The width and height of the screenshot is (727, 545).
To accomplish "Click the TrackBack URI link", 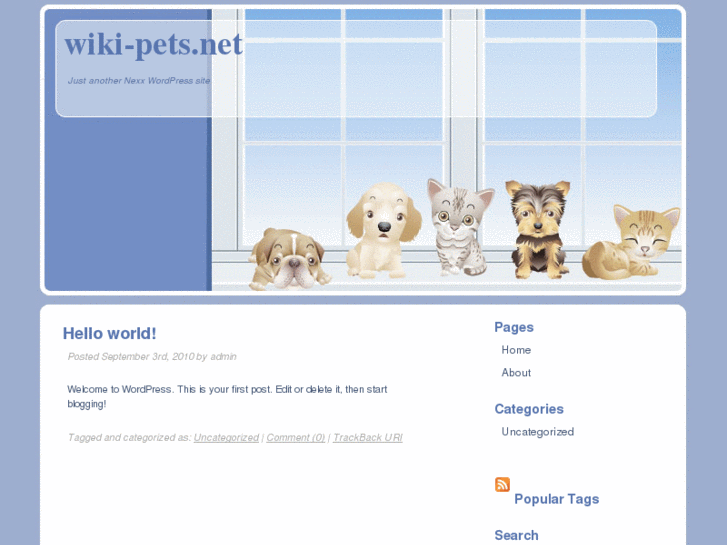I will pos(368,437).
